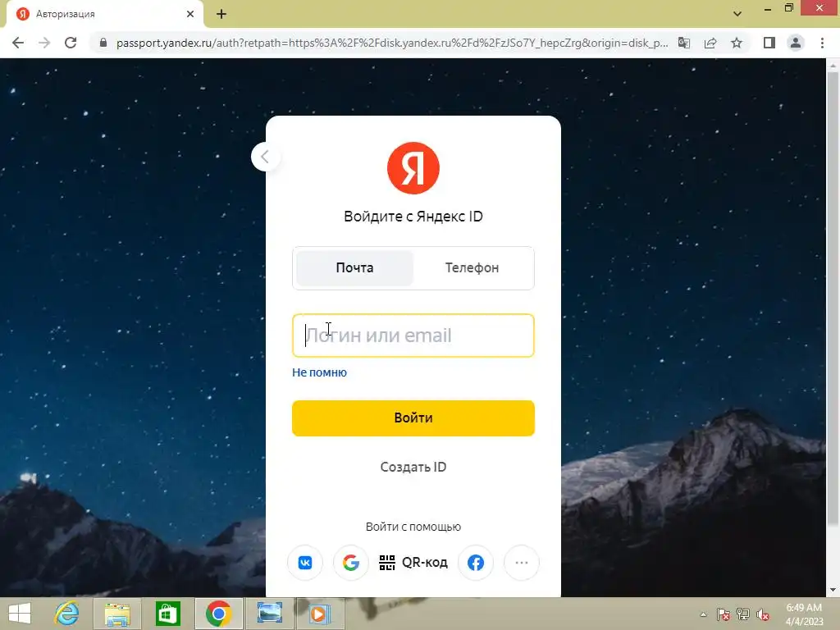Click the yellow Войти button
Screen dimensions: 840x630
pyautogui.click(x=413, y=418)
